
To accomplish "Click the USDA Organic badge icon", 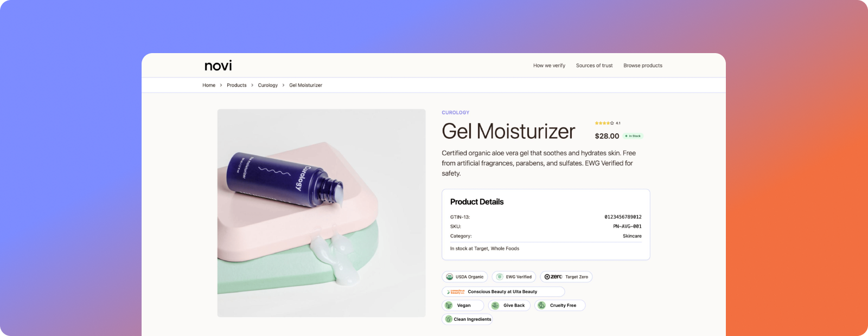I will tap(449, 277).
